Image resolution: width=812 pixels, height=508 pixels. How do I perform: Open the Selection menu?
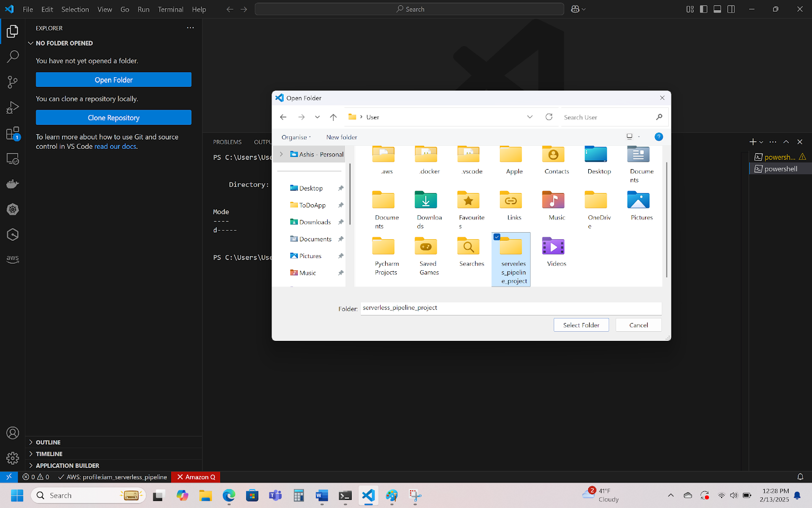[75, 9]
